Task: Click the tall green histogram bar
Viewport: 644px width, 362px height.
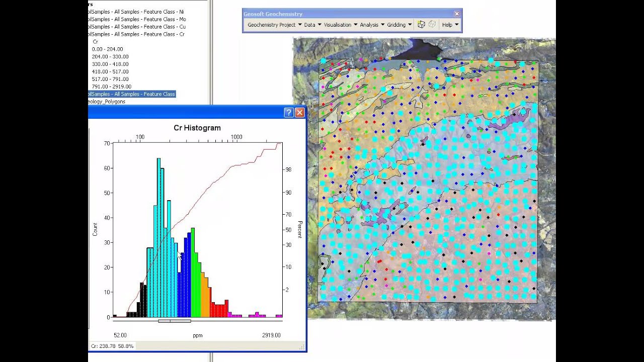Action: [x=193, y=273]
